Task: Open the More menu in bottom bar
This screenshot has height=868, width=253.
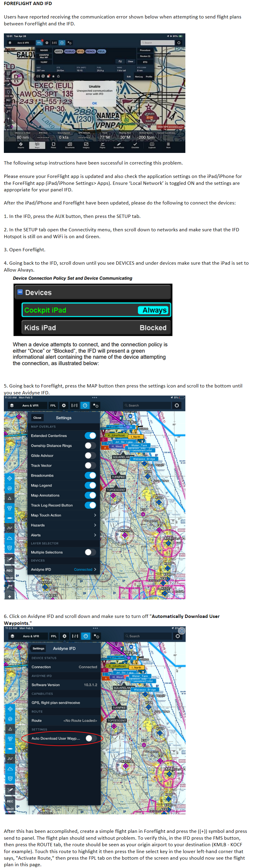Action: 168,145
